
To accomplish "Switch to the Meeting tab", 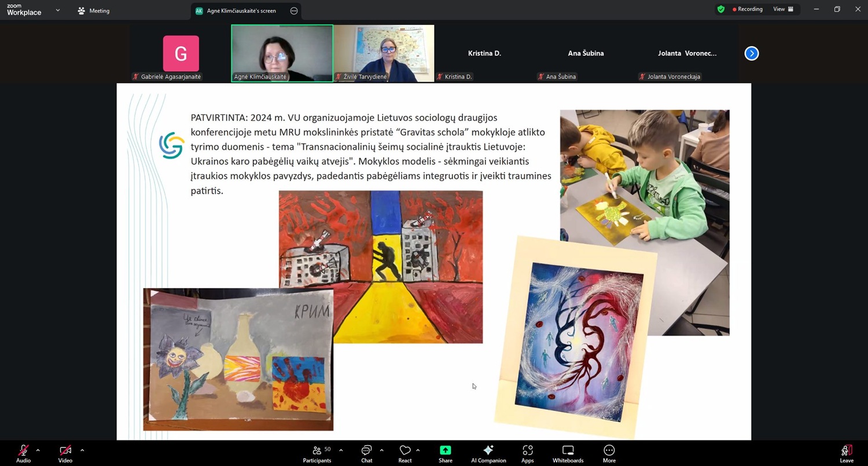I will (x=94, y=11).
